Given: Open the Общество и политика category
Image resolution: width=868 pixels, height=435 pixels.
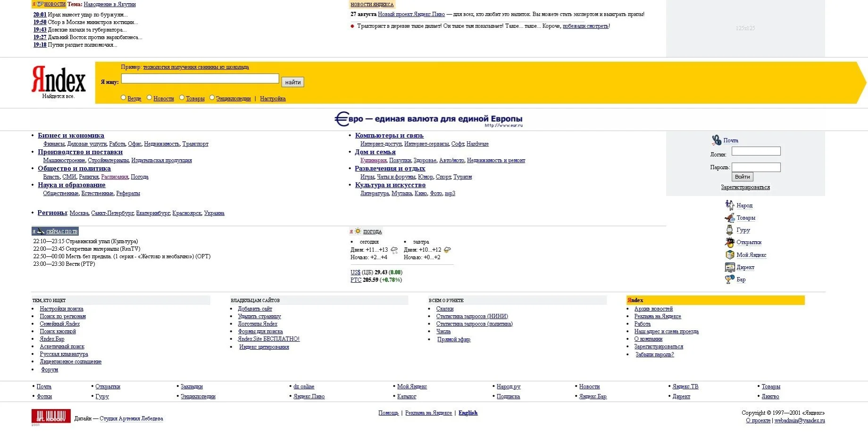Looking at the screenshot, I should pos(74,169).
